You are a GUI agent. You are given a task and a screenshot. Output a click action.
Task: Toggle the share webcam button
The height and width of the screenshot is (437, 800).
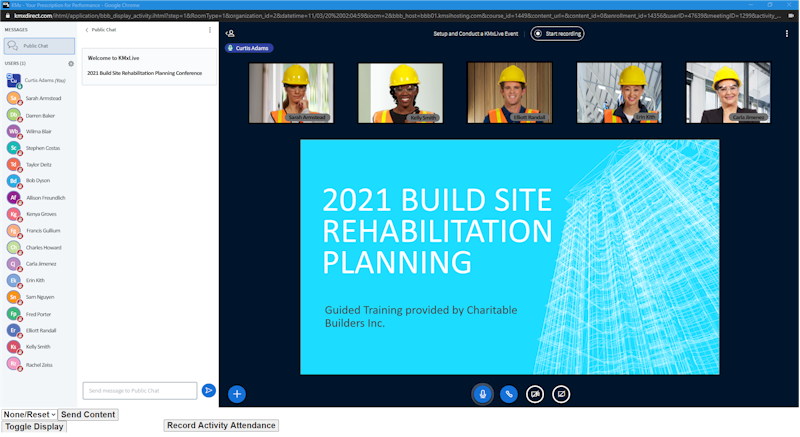535,394
